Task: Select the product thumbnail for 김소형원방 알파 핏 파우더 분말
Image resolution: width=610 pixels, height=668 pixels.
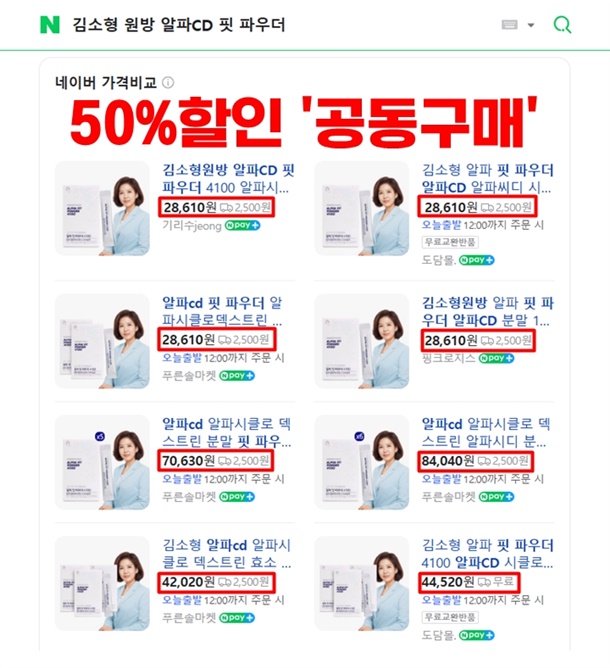Action: tap(362, 341)
